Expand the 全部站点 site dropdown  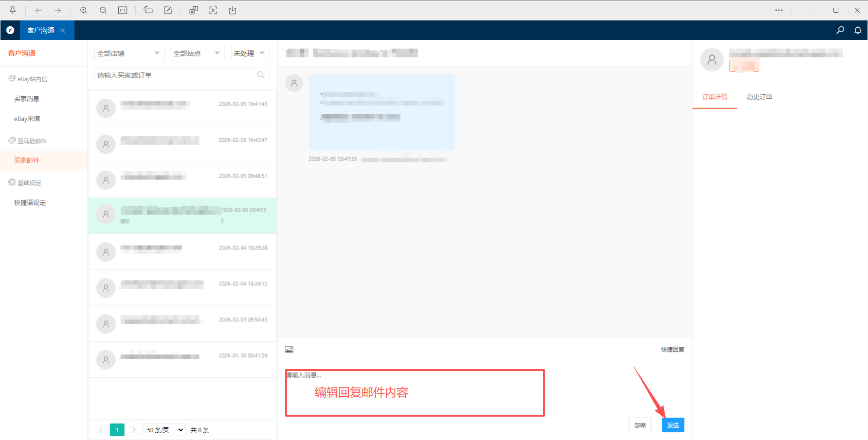pyautogui.click(x=197, y=53)
